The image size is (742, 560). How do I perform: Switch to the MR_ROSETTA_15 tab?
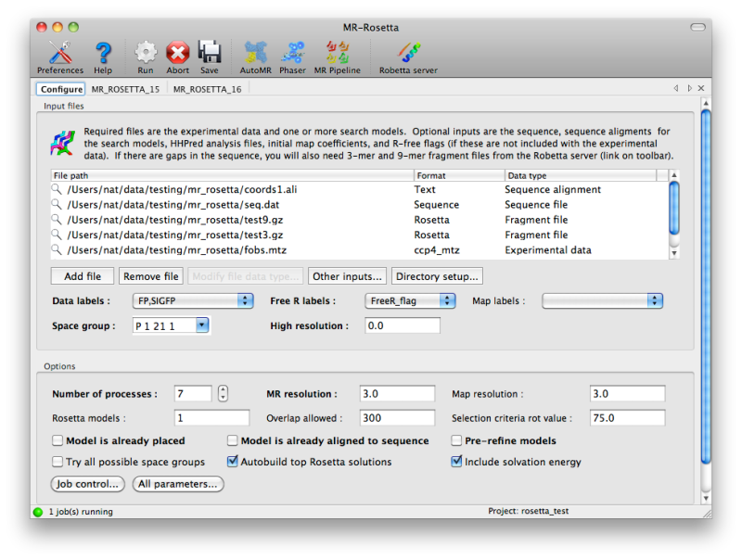click(x=126, y=89)
